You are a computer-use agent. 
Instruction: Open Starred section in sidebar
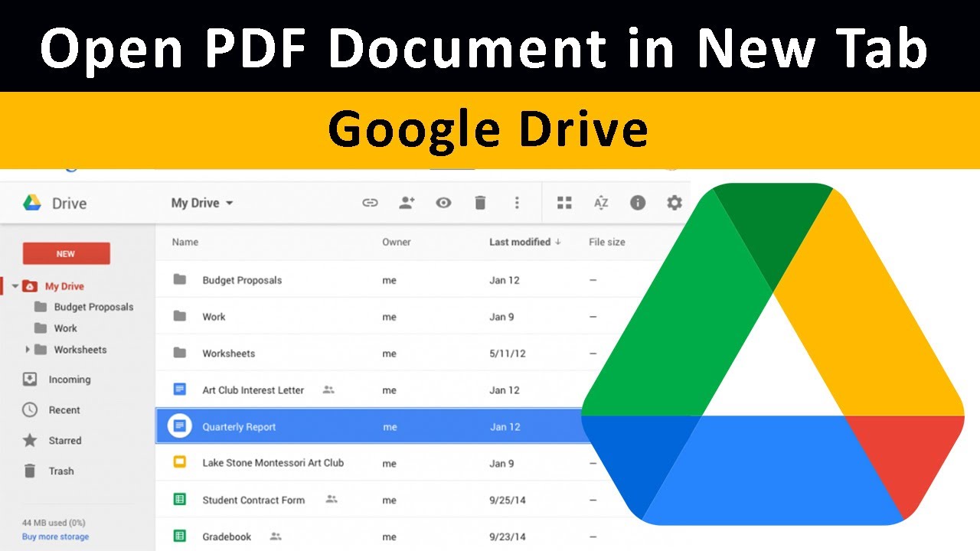coord(65,441)
